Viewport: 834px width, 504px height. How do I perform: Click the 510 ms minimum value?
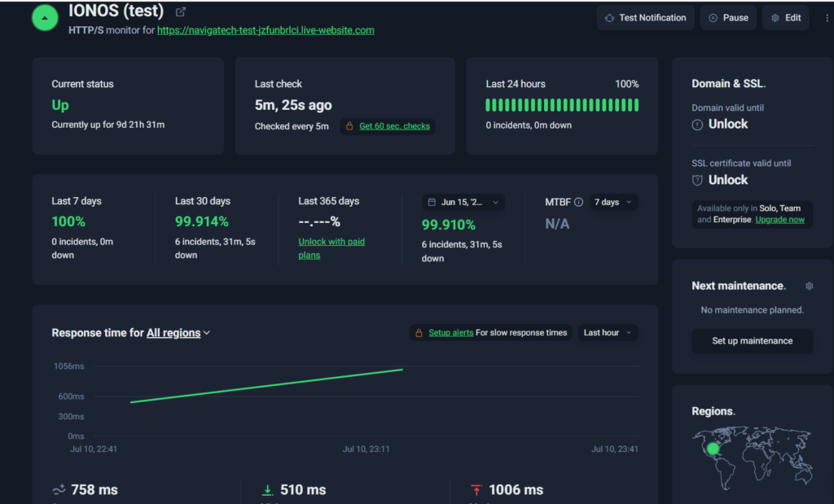tap(303, 489)
